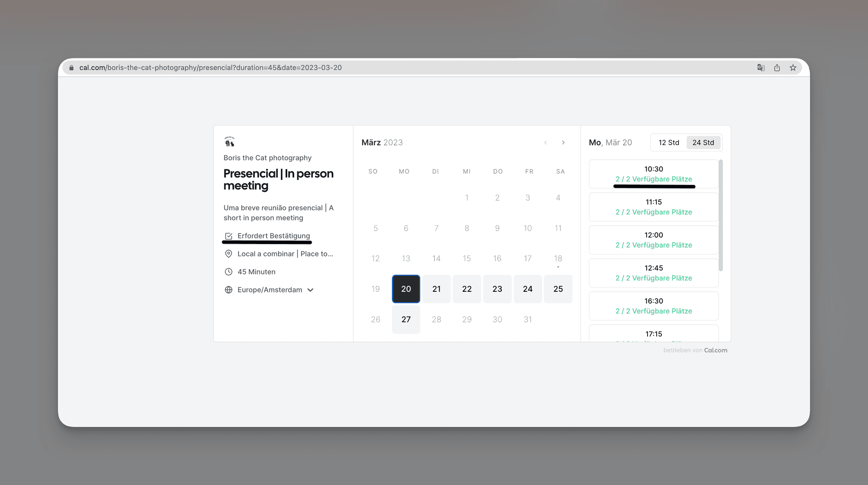The height and width of the screenshot is (485, 868).
Task: Switch to 24 Std time format
Action: click(x=703, y=142)
